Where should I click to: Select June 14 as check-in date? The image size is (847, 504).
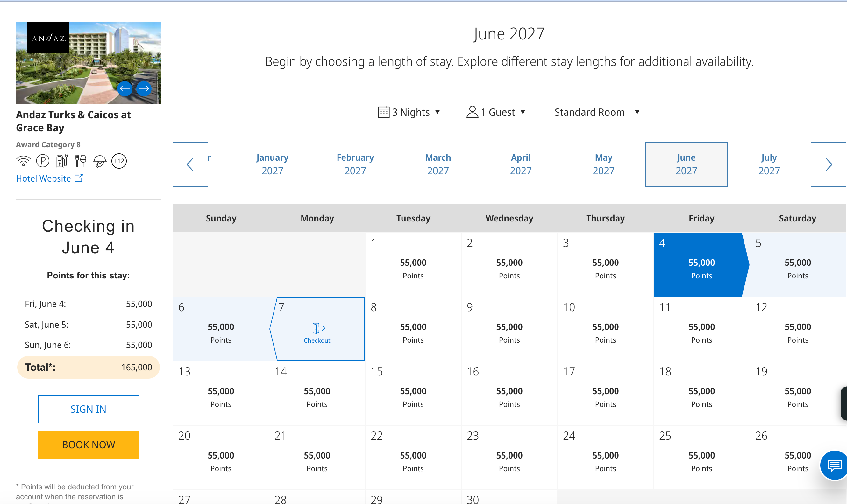(x=317, y=393)
